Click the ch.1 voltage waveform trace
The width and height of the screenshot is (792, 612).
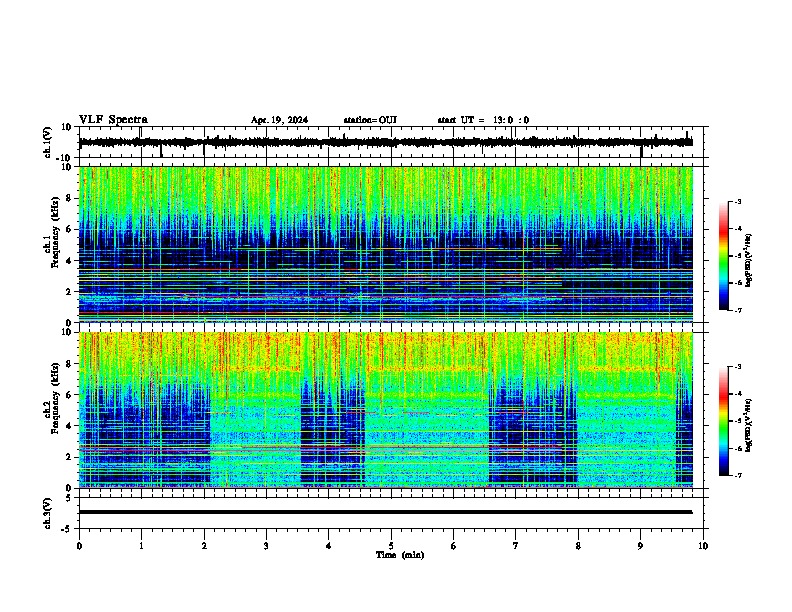[x=386, y=142]
